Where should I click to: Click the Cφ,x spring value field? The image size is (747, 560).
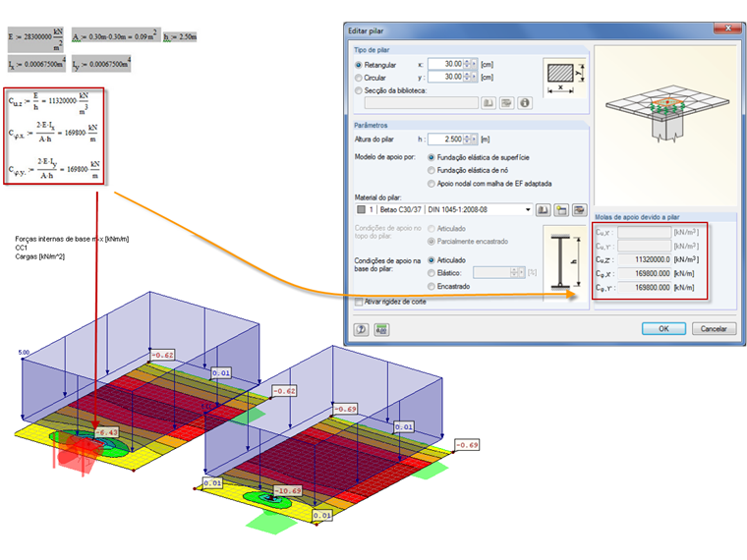645,274
